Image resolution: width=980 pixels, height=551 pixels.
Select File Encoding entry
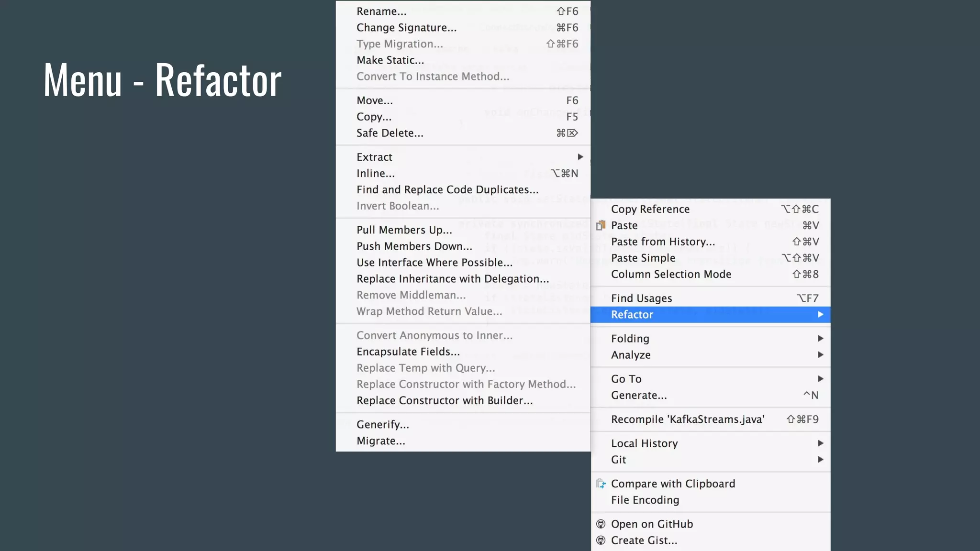click(x=711, y=500)
